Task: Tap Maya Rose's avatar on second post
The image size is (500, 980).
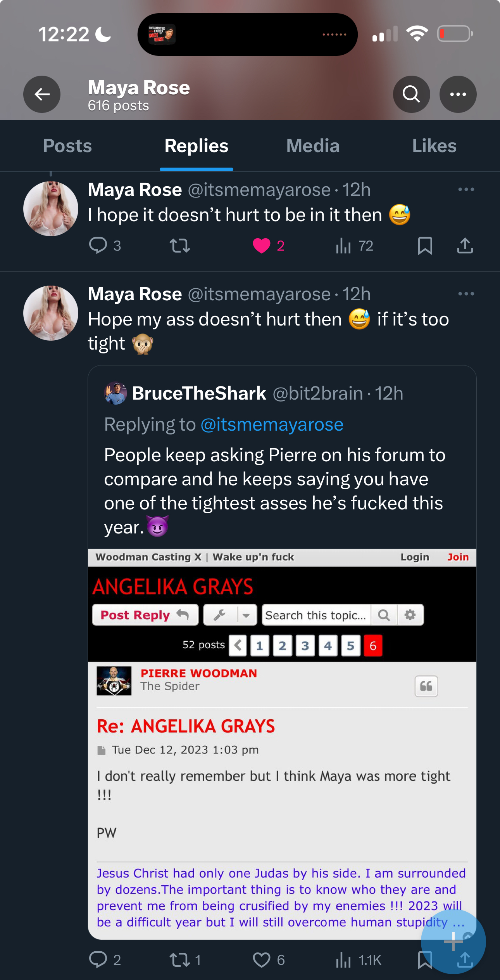Action: [x=51, y=313]
